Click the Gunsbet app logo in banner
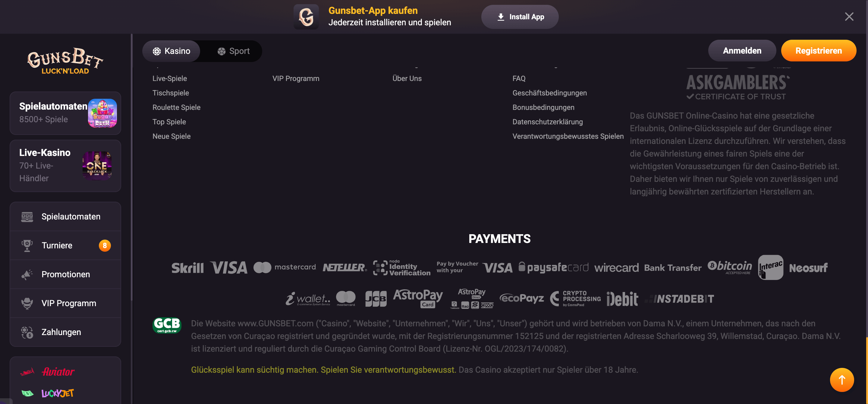Image resolution: width=868 pixels, height=404 pixels. [306, 17]
